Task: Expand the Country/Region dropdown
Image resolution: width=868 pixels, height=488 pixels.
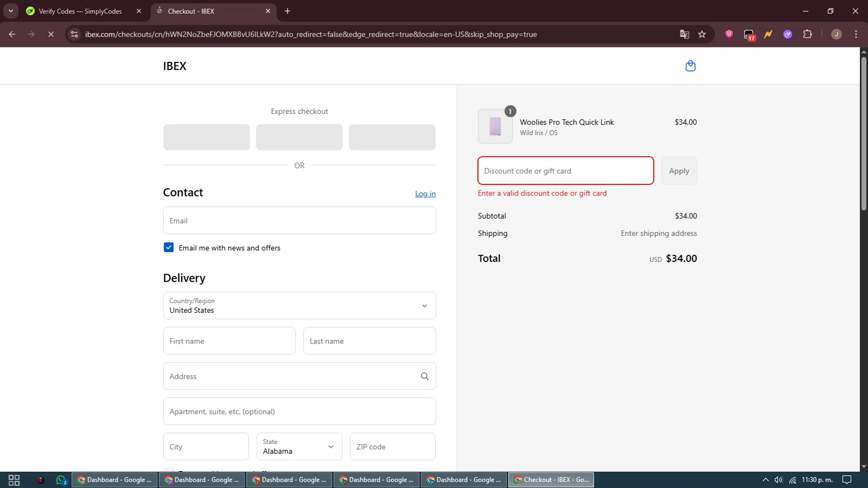Action: click(299, 305)
